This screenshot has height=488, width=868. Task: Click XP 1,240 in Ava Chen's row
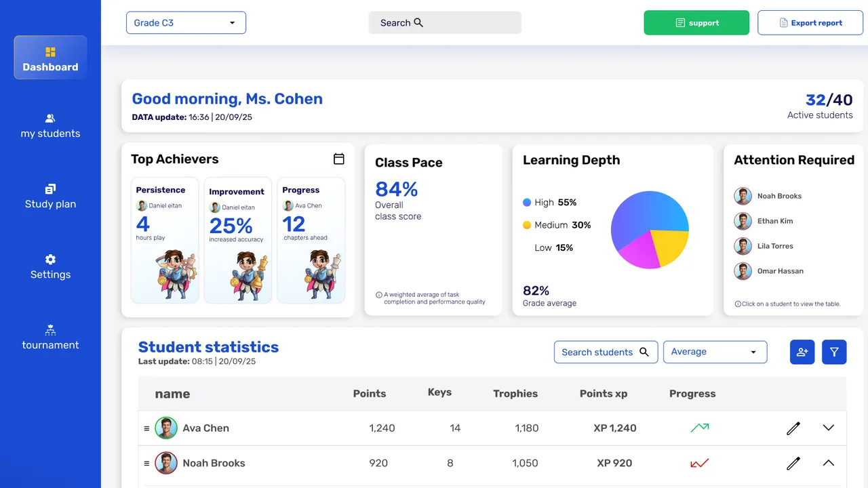coord(615,428)
